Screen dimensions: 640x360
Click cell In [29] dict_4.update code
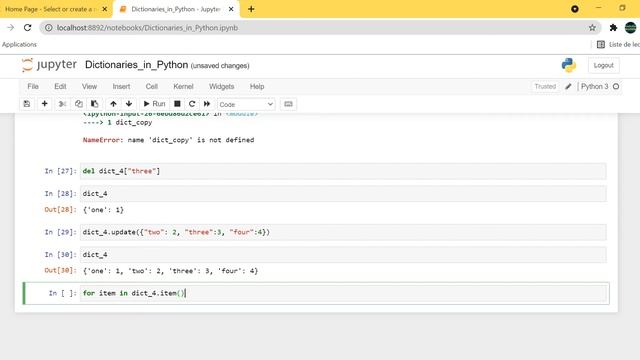(343, 232)
